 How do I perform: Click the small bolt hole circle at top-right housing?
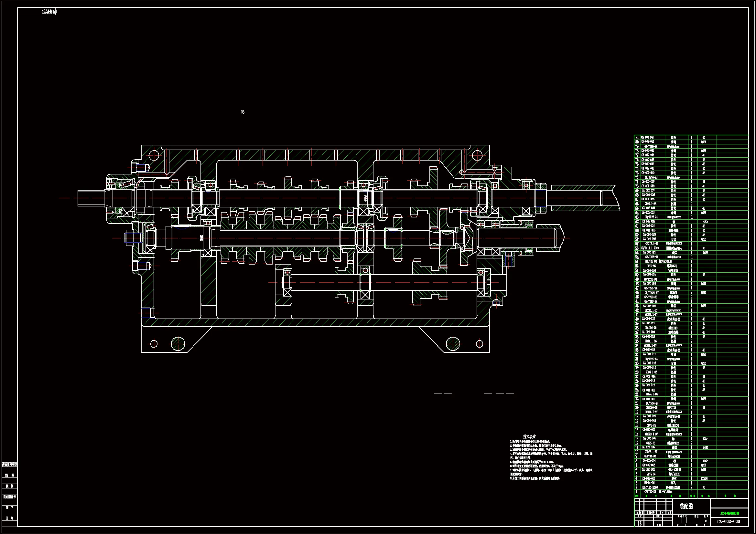click(478, 155)
